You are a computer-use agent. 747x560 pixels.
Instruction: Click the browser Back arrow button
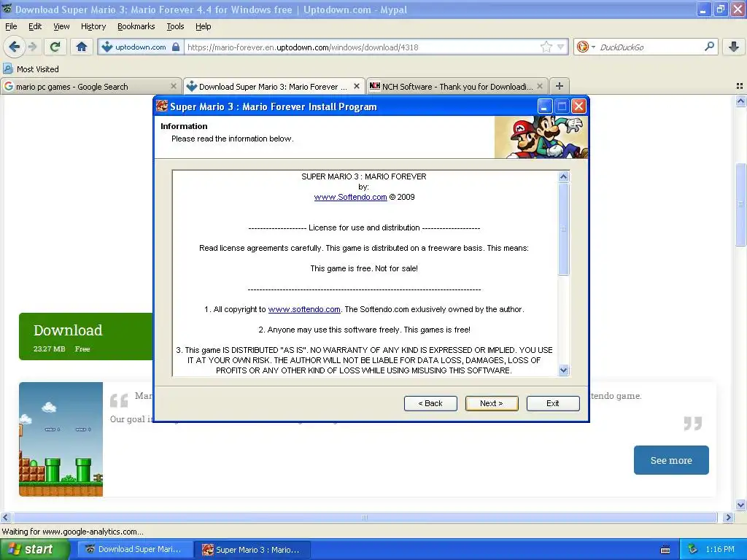coord(15,47)
